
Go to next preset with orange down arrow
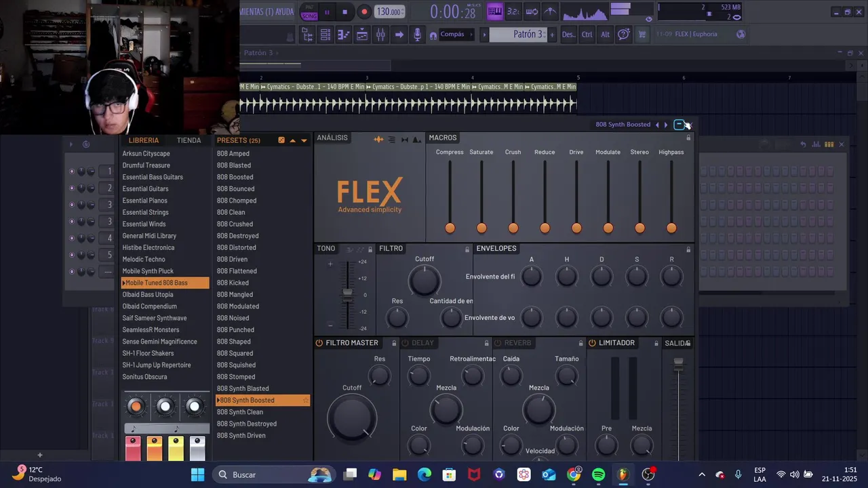(304, 140)
